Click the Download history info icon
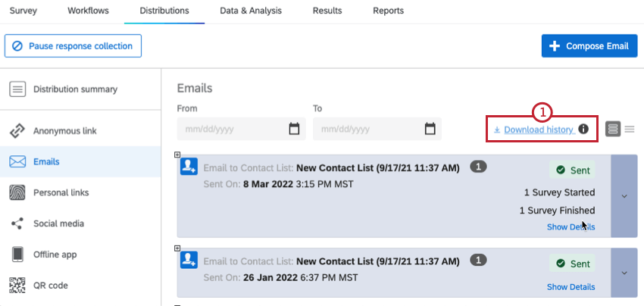 point(583,130)
